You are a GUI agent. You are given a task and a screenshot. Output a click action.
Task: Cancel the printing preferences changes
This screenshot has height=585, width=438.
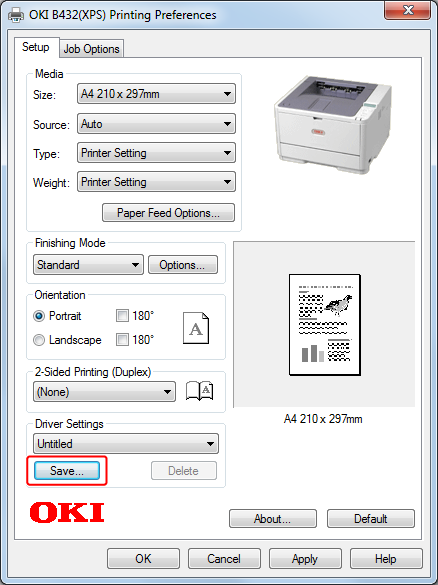click(224, 559)
